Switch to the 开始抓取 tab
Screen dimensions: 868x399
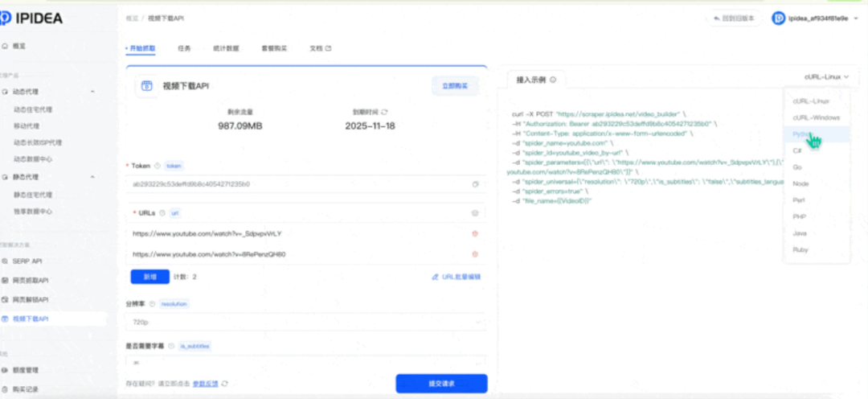click(x=141, y=49)
